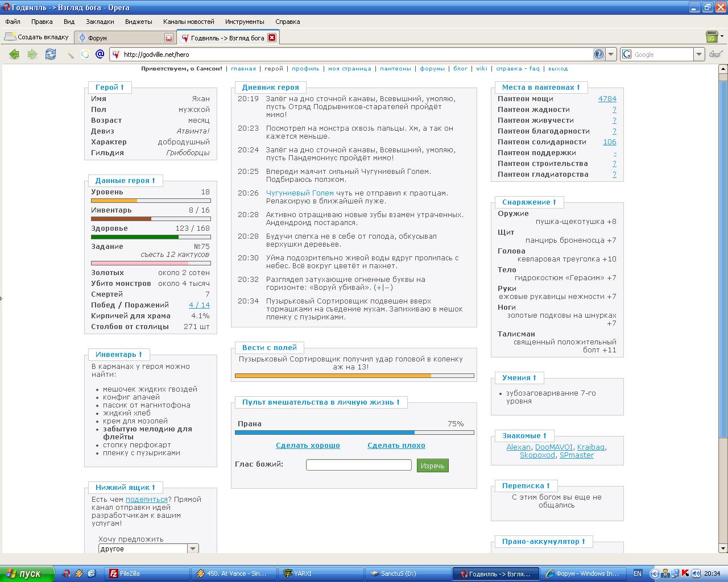Open the closed tabs trash bin
This screenshot has height=582, width=728.
711,37
